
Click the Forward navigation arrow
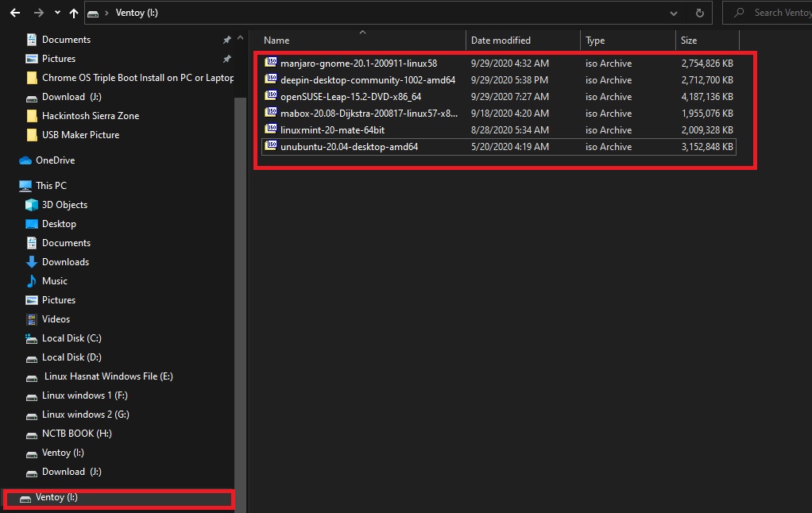point(39,13)
